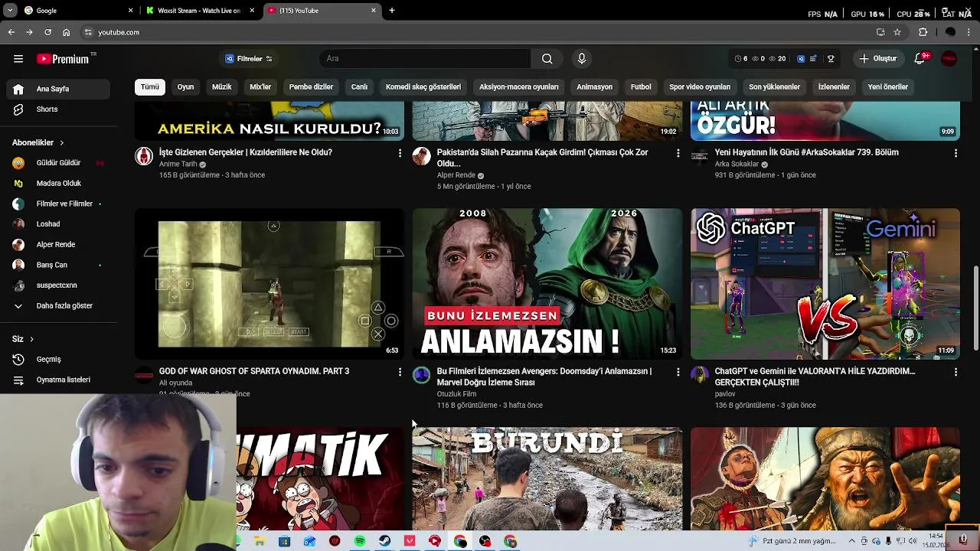This screenshot has width=980, height=551.
Task: Open the account avatar menu
Action: [949, 59]
